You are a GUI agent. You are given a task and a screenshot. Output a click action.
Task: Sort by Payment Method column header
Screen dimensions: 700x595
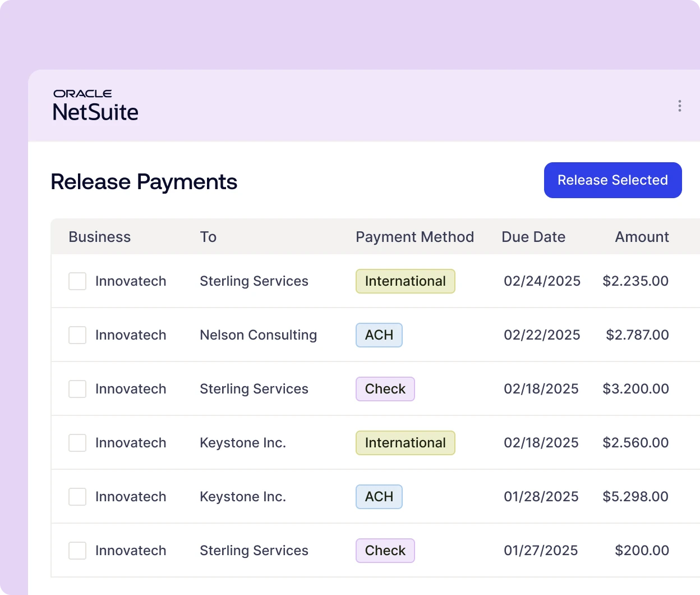[415, 237]
